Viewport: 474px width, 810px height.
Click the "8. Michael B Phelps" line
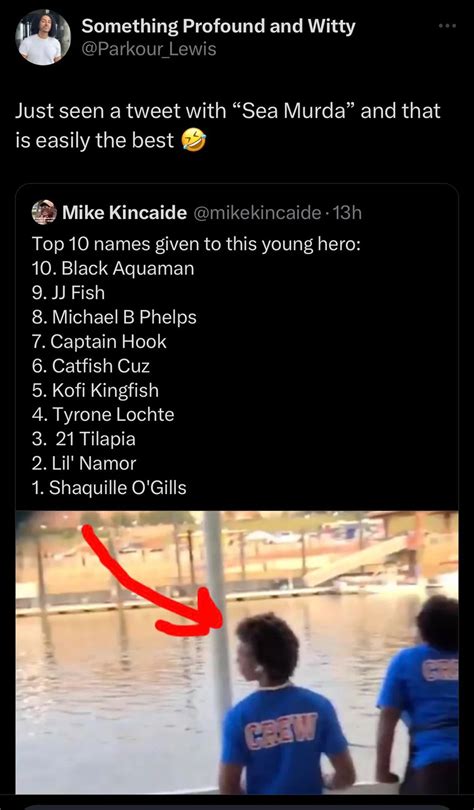114,317
